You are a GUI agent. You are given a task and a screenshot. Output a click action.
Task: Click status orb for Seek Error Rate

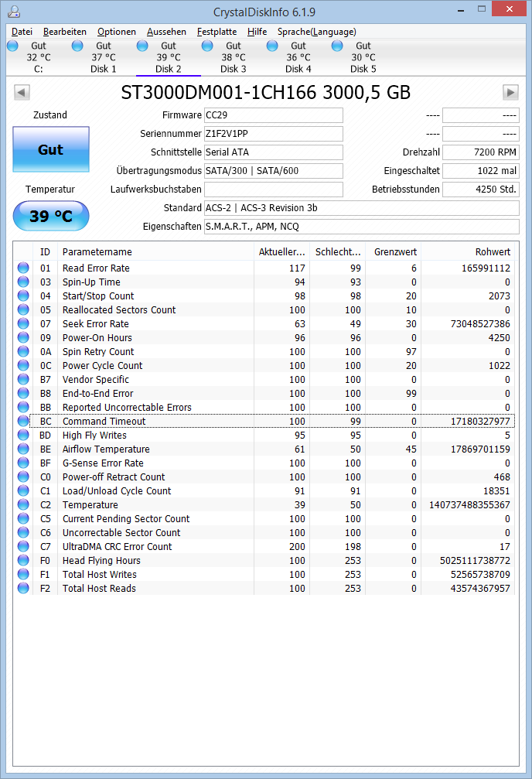[23, 323]
